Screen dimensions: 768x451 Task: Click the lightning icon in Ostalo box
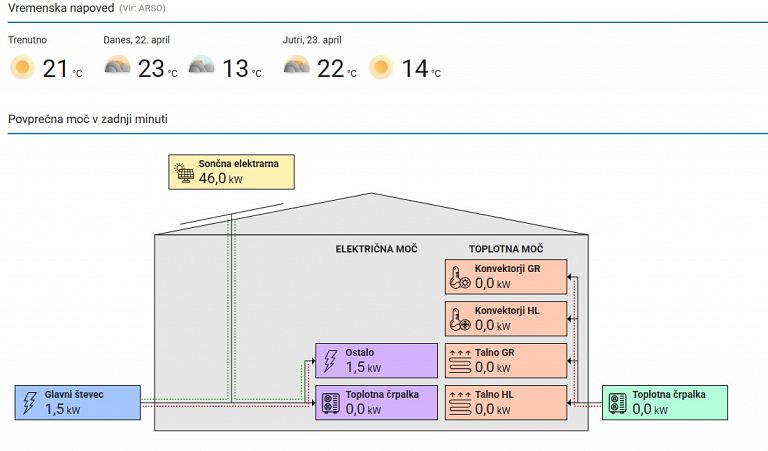(330, 360)
